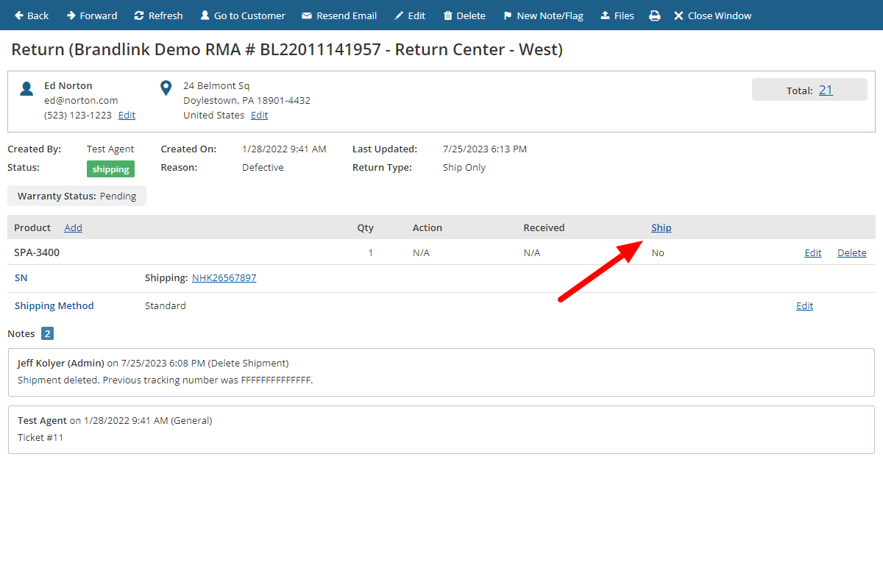This screenshot has height=588, width=883.
Task: Close the window using the X toolbar item
Action: tap(678, 15)
